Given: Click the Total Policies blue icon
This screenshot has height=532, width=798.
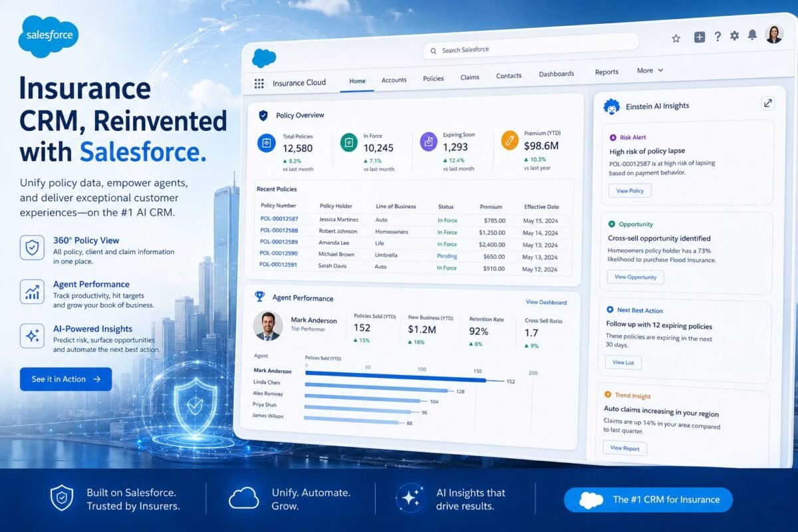Looking at the screenshot, I should tap(267, 142).
